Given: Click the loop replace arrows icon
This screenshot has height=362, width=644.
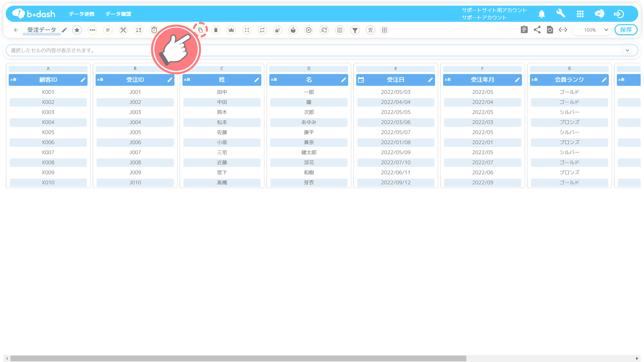Looking at the screenshot, I should coord(262,30).
